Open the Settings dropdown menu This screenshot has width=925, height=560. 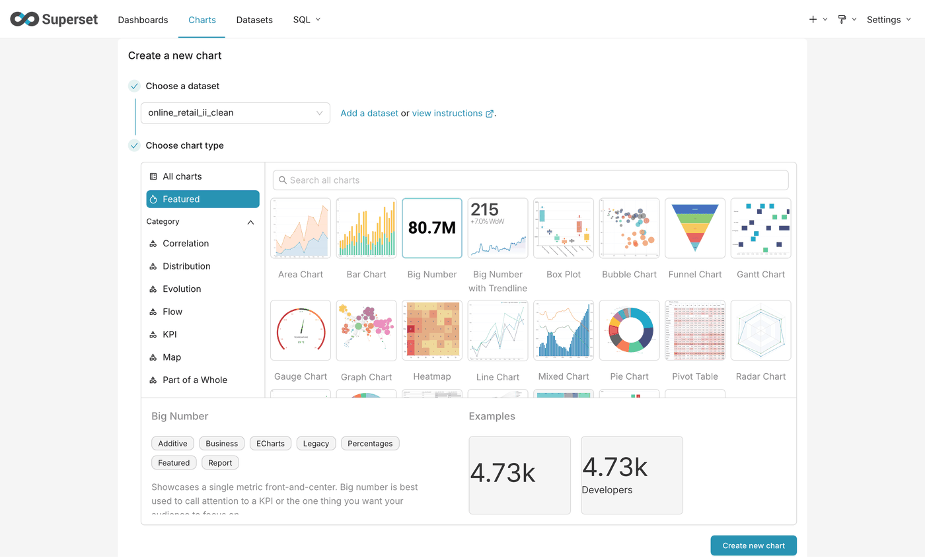[x=889, y=20]
